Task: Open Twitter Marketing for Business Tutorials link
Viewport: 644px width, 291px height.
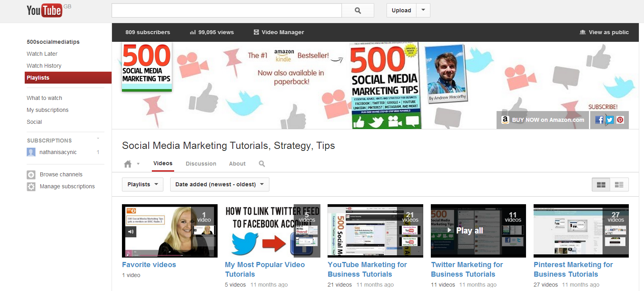Action: tap(467, 270)
